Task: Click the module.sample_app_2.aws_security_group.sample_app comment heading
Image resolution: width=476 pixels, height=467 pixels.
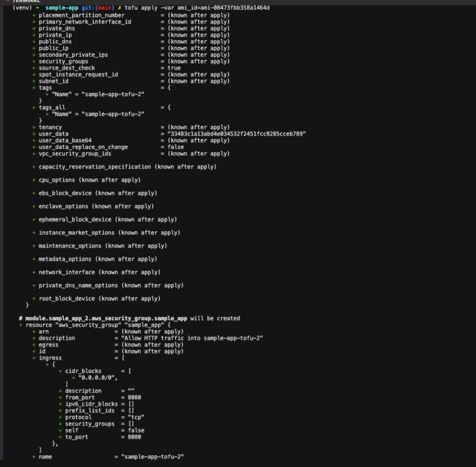Action: (108, 318)
